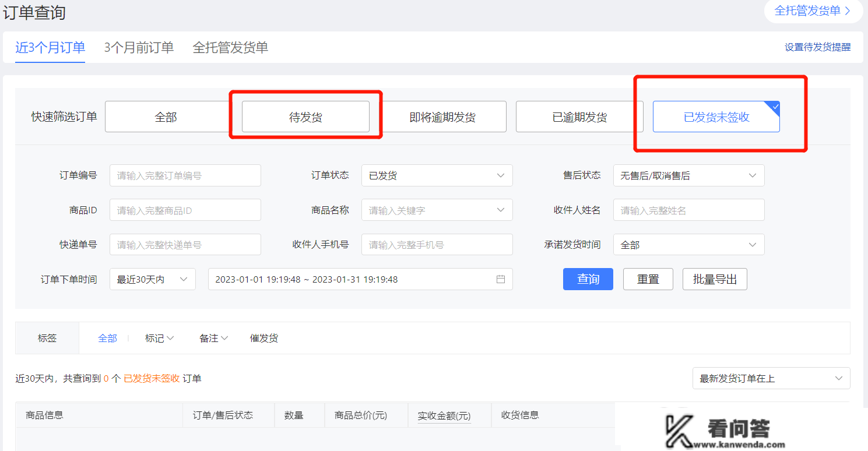Viewport: 868px width, 451px height.
Task: Switch to 全托管发货单 tab
Action: tap(230, 48)
